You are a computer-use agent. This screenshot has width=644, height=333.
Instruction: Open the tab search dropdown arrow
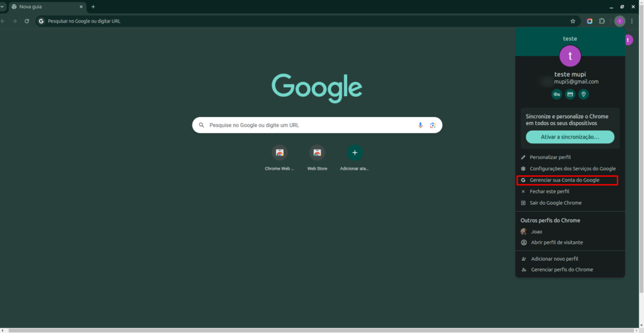(x=2, y=6)
